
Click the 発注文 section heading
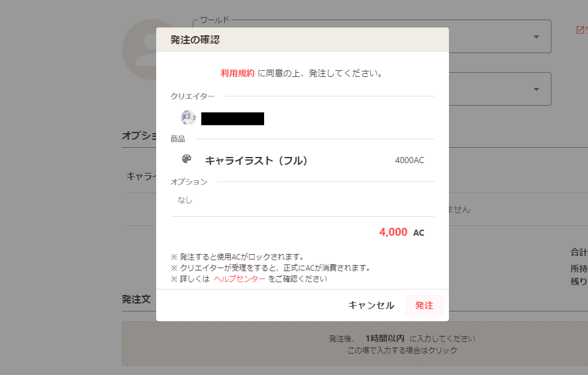point(136,299)
